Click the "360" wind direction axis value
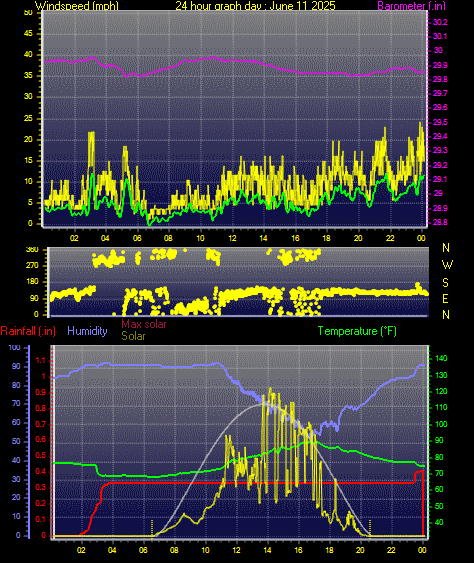 32,250
